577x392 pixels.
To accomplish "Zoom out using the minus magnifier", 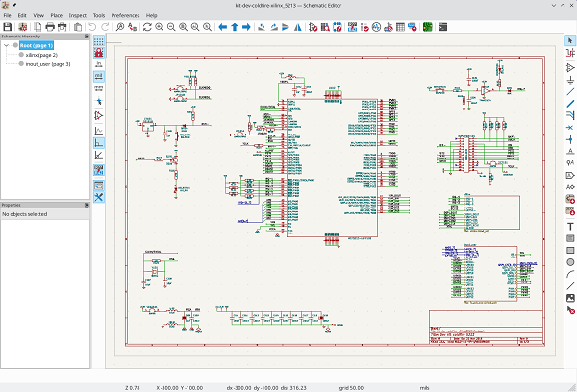I will [x=171, y=27].
